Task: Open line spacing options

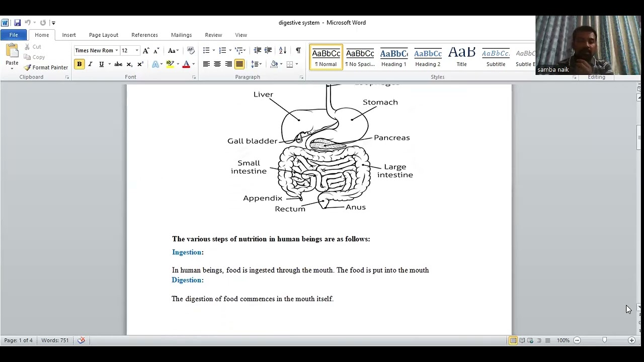Action: [257, 64]
